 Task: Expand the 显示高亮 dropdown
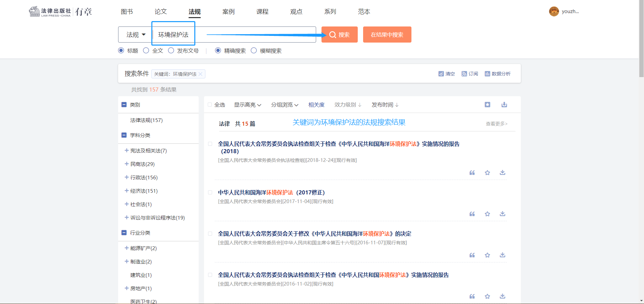pyautogui.click(x=247, y=105)
